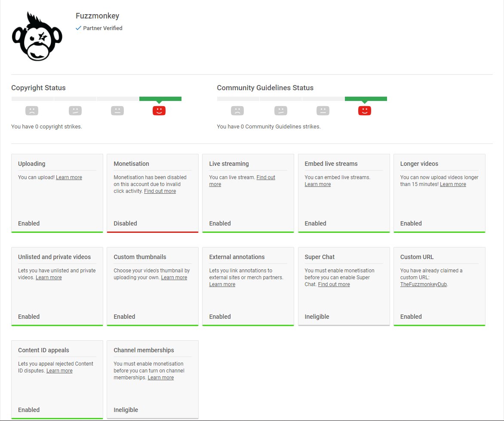
Task: Click 'You have 0 Community Guidelines strikes.' text
Action: pos(269,127)
